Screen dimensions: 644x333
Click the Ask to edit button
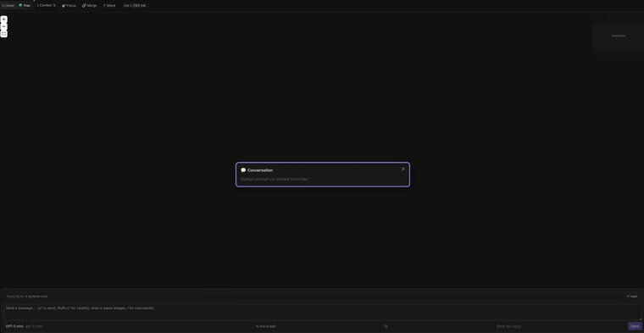coord(265,326)
